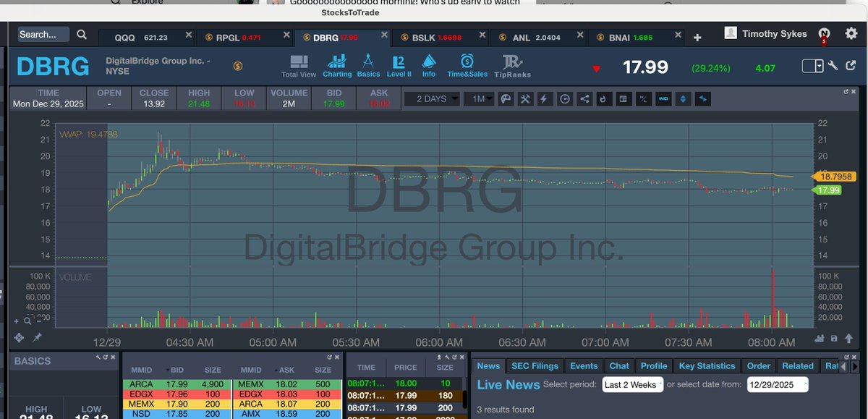
Task: Open the Charting tool
Action: 337,66
